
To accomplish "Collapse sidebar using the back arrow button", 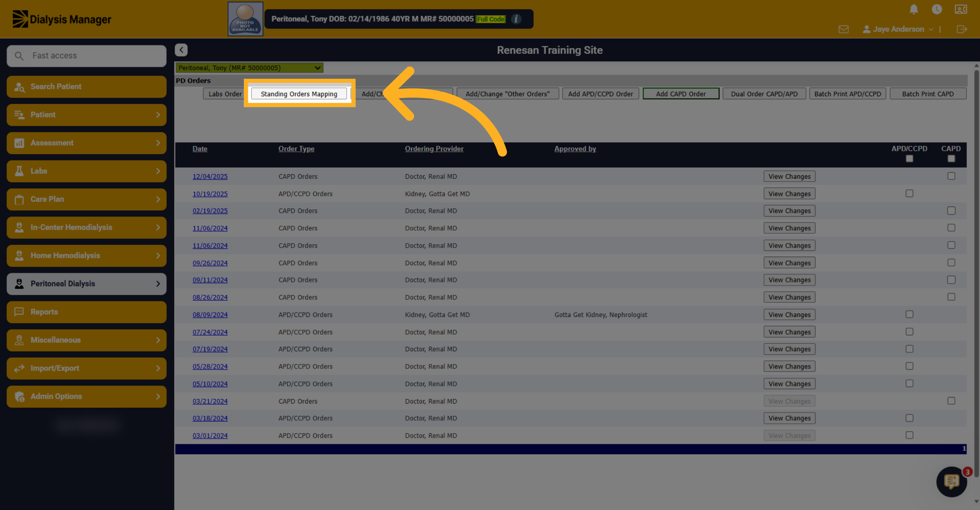I will tap(181, 50).
